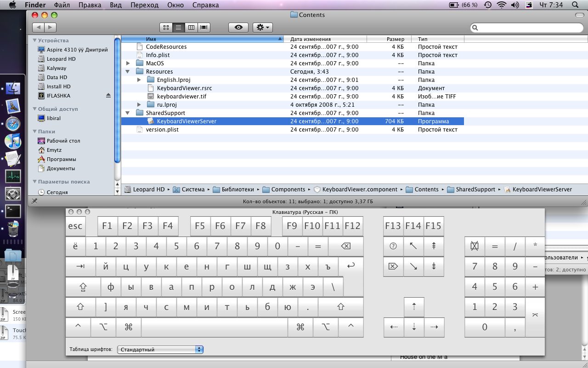Image resolution: width=588 pixels, height=368 pixels.
Task: Click the Wi-Fi menu bar icon
Action: [x=501, y=5]
